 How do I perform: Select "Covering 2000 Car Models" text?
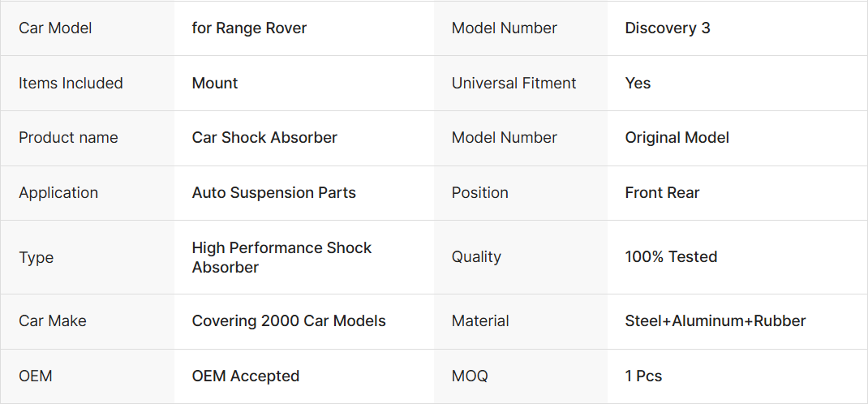pos(289,321)
